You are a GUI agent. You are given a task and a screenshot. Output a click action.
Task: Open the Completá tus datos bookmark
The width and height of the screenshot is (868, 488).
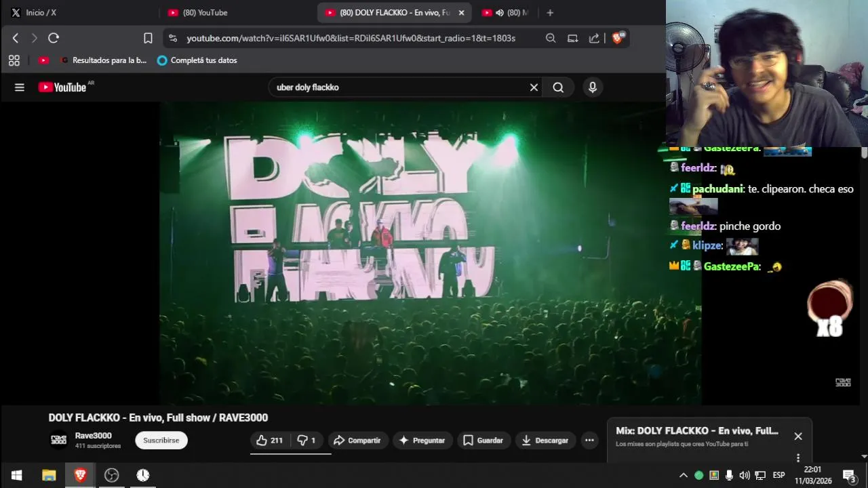coord(197,60)
